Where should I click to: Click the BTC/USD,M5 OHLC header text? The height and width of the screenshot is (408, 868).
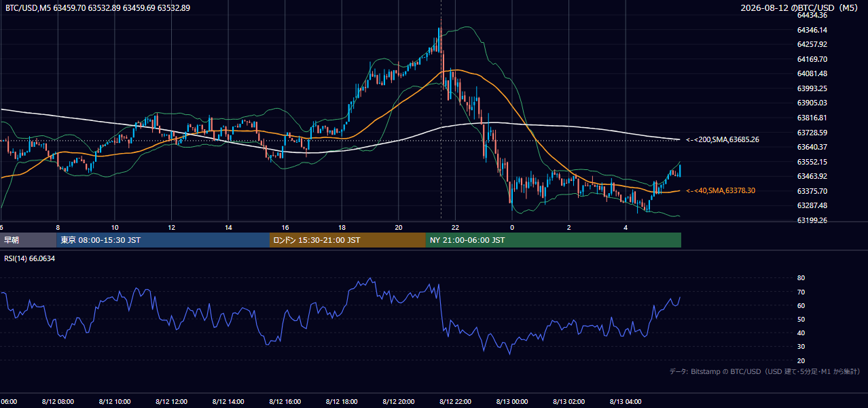[98, 7]
